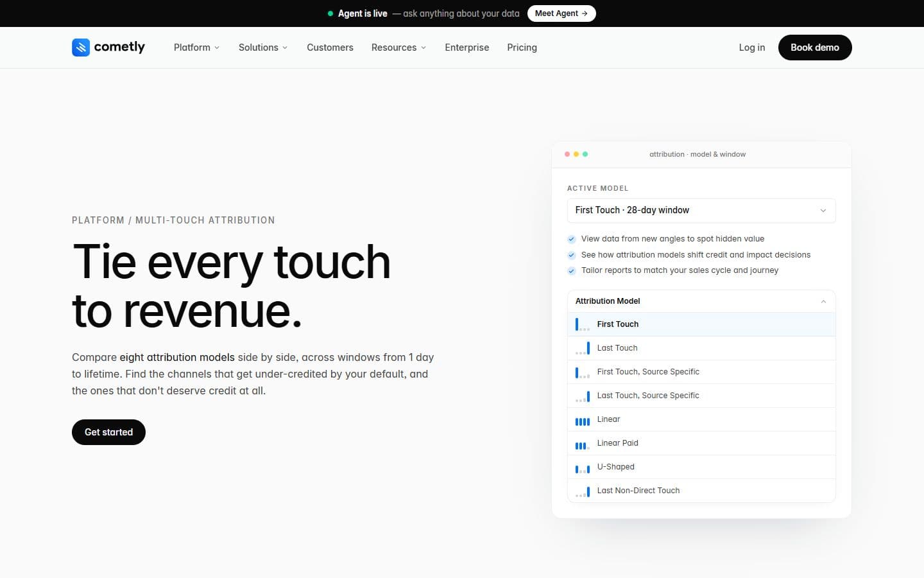Click the First Touch bar-chart icon

tap(583, 324)
